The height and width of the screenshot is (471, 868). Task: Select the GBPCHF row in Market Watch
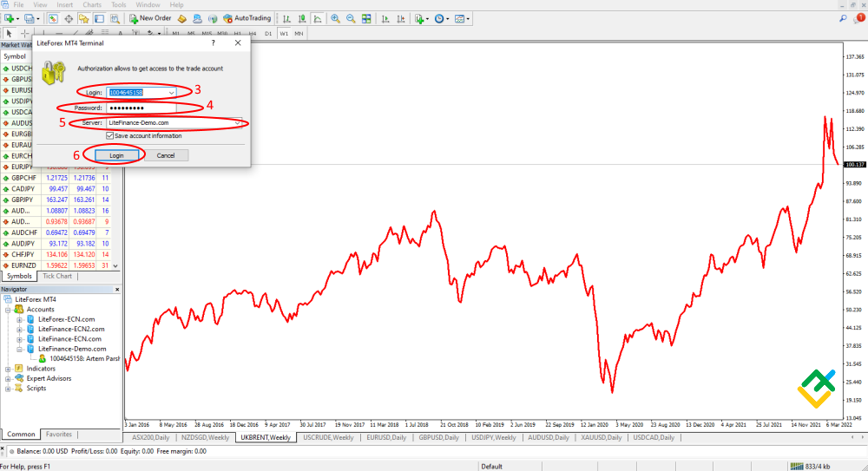pyautogui.click(x=56, y=178)
